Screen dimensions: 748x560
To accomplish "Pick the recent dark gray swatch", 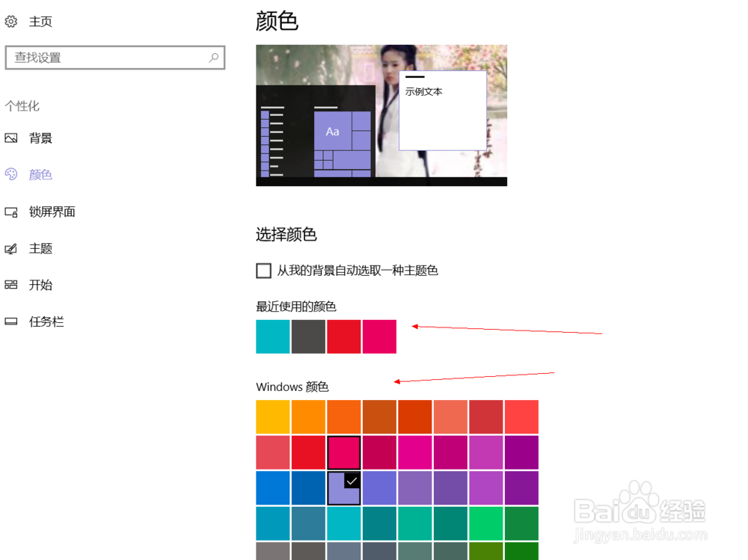I will [x=308, y=336].
